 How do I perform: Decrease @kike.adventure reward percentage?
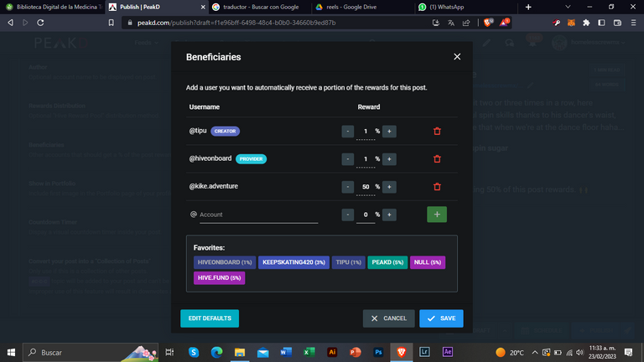347,187
